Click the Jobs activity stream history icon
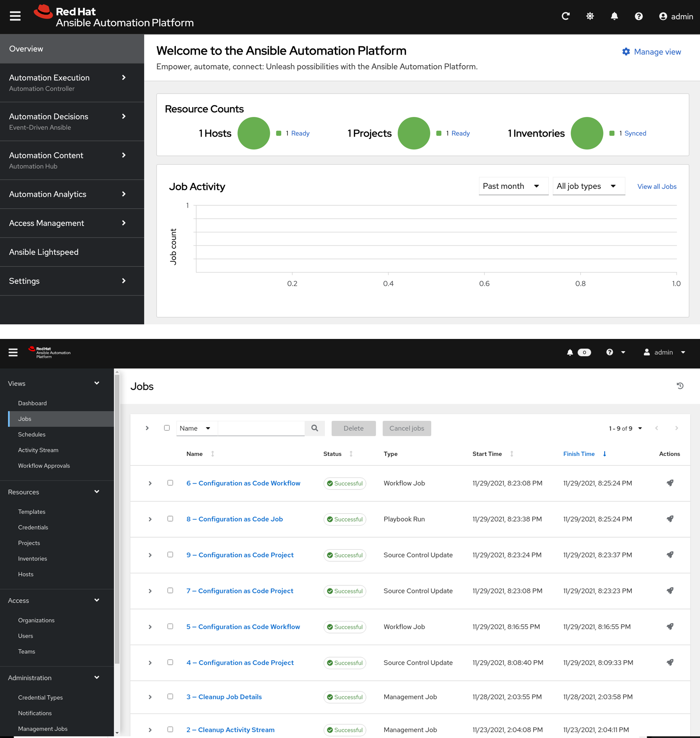The height and width of the screenshot is (738, 700). [680, 386]
